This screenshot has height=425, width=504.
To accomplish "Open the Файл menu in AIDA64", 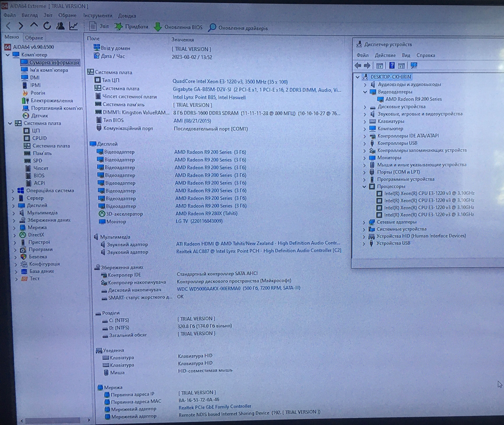I will pos(10,15).
